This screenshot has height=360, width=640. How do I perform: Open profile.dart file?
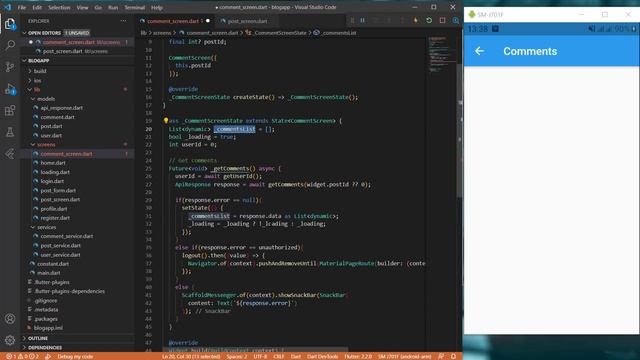coord(53,209)
